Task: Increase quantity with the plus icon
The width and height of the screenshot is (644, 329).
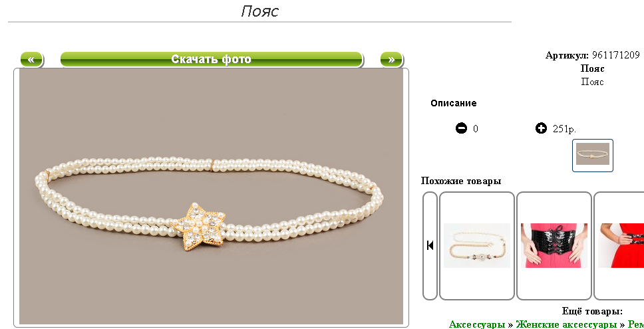Action: pos(542,128)
